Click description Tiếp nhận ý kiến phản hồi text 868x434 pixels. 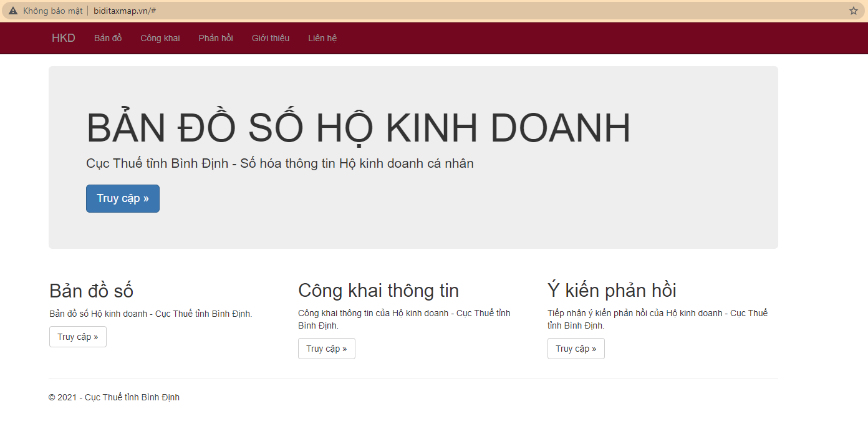pyautogui.click(x=657, y=319)
